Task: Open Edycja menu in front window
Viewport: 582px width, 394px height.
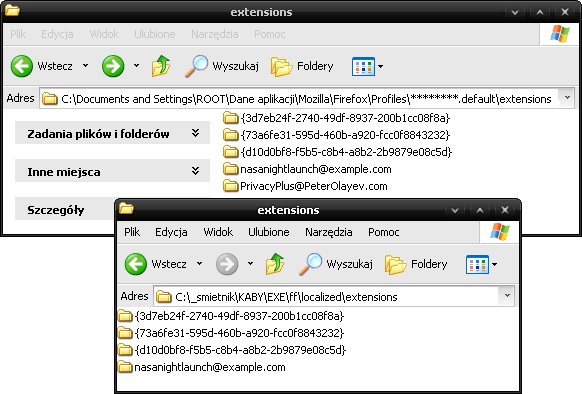Action: 171,232
